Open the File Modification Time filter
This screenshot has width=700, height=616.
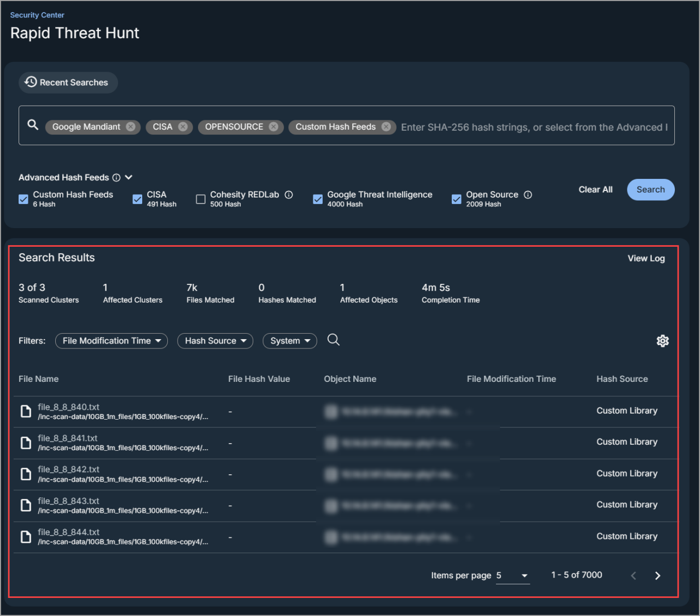(111, 341)
